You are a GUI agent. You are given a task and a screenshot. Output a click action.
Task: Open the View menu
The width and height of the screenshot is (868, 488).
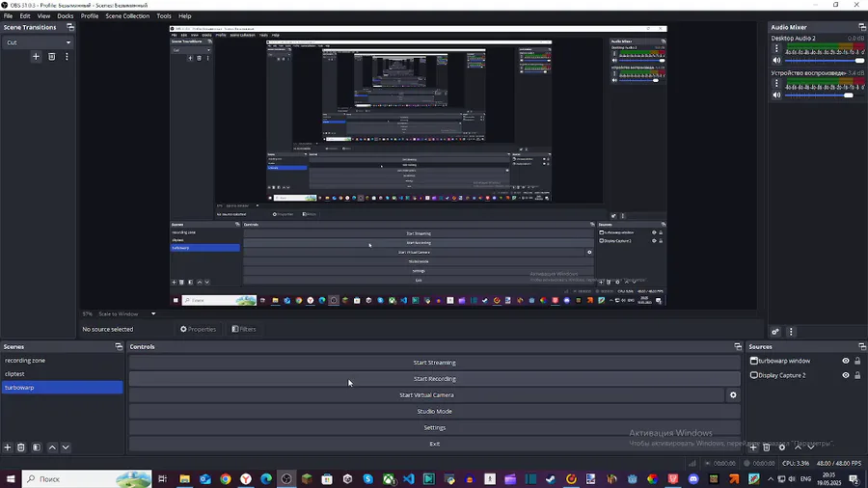pyautogui.click(x=43, y=16)
